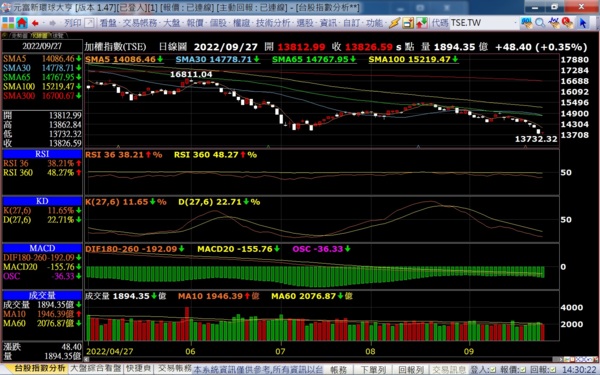Switch to 大盤綜合看盤 bottom tab
The width and height of the screenshot is (600, 375).
[96, 368]
